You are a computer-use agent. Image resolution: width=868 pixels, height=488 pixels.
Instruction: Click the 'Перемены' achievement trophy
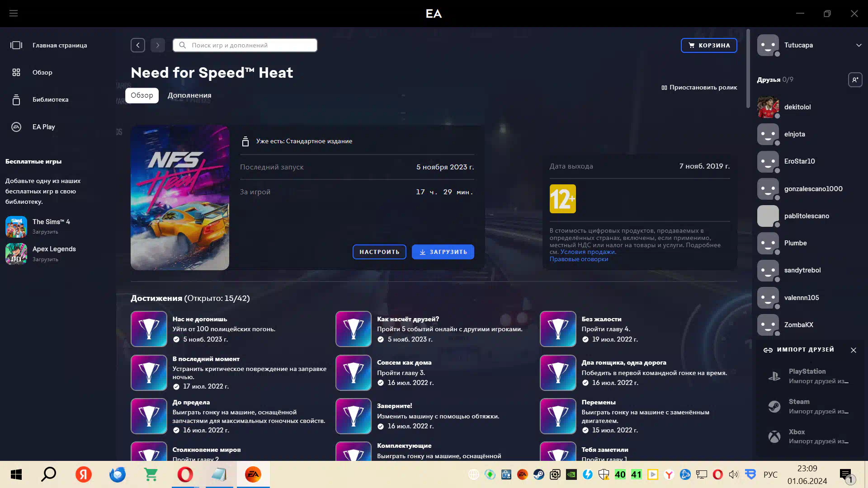tap(558, 416)
